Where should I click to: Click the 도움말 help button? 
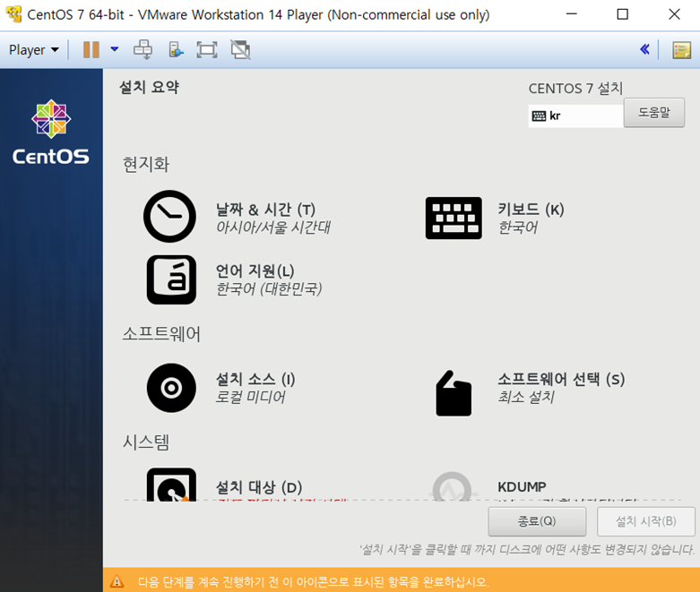654,113
